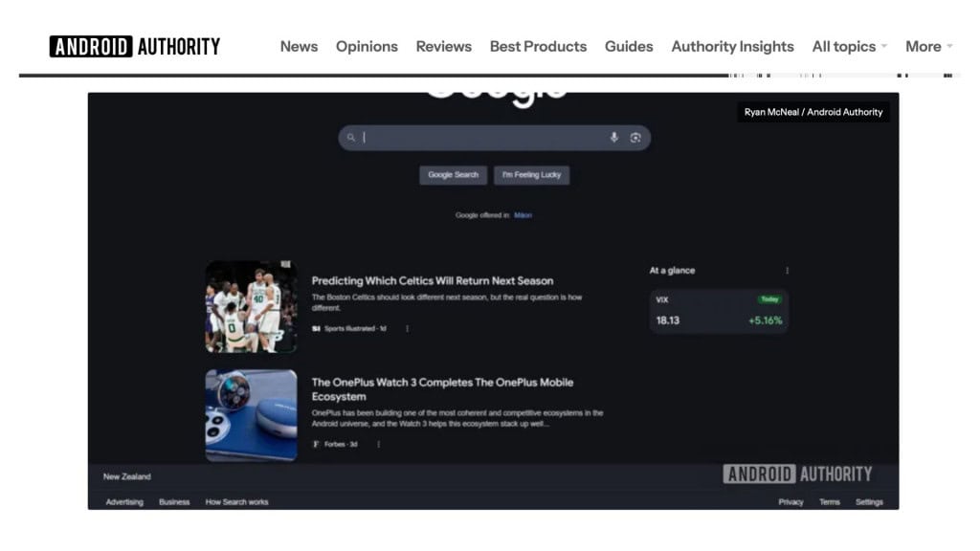Open the Terms footer link
980x551 pixels.
point(830,502)
